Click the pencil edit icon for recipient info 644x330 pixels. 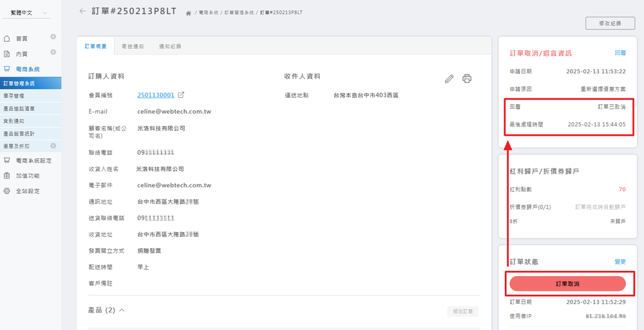450,78
